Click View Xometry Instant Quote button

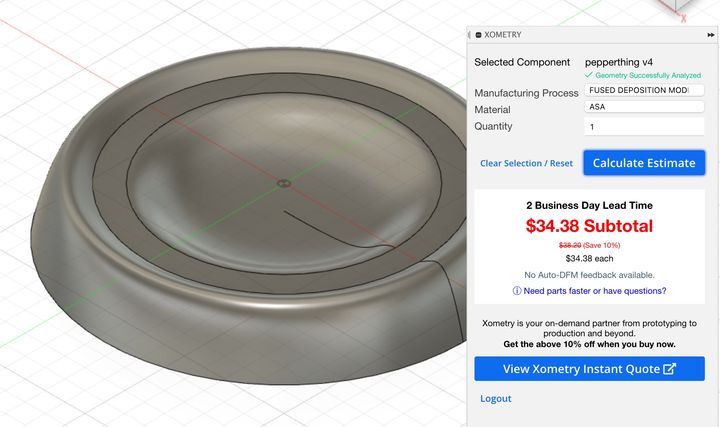click(x=589, y=369)
